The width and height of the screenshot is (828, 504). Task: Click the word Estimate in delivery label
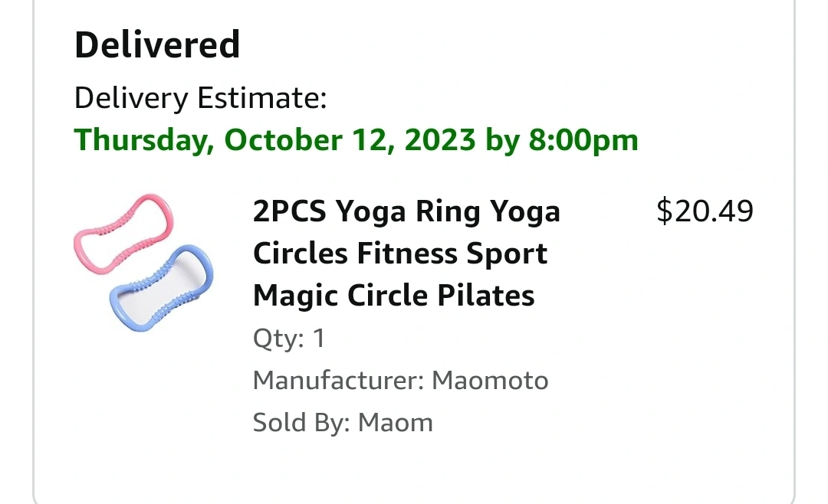click(262, 98)
